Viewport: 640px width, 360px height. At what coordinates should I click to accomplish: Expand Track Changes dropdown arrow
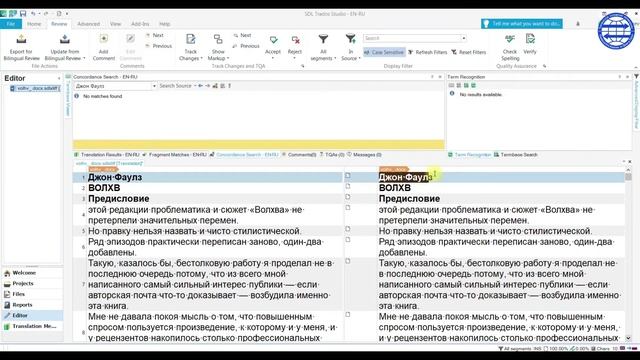202,58
